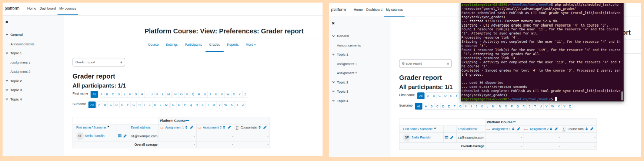Viewport: 644px width, 161px height.
Task: Sort Assignment 1 column arrows in right window
Action: [513, 129]
